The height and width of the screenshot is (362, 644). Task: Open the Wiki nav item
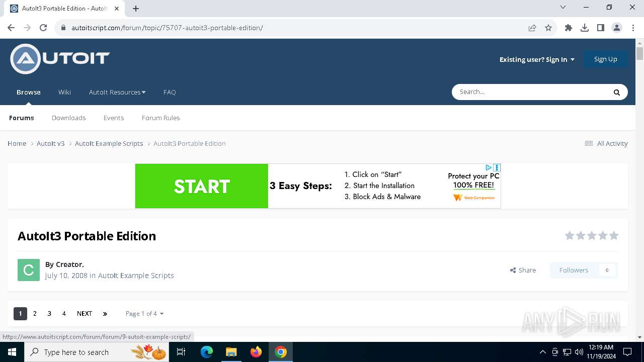64,92
